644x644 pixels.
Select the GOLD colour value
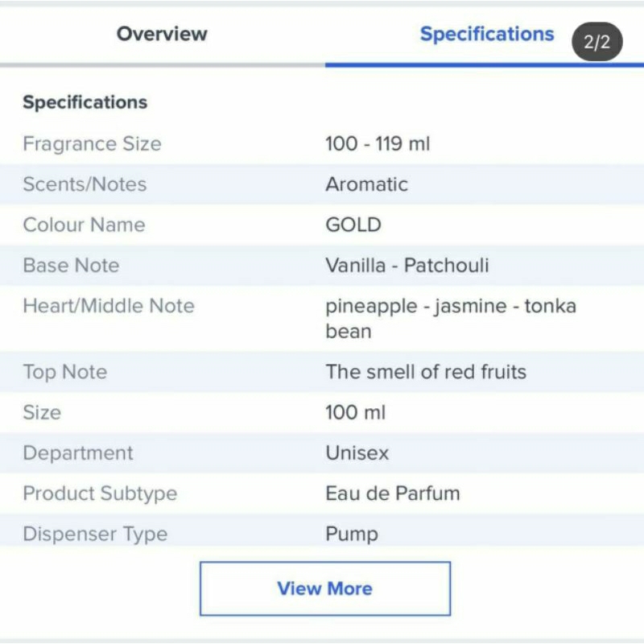[353, 225]
